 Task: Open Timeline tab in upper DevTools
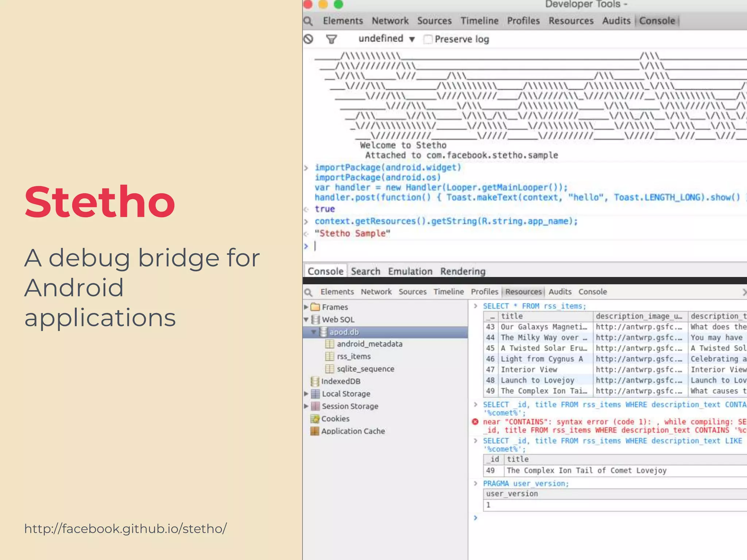(479, 21)
